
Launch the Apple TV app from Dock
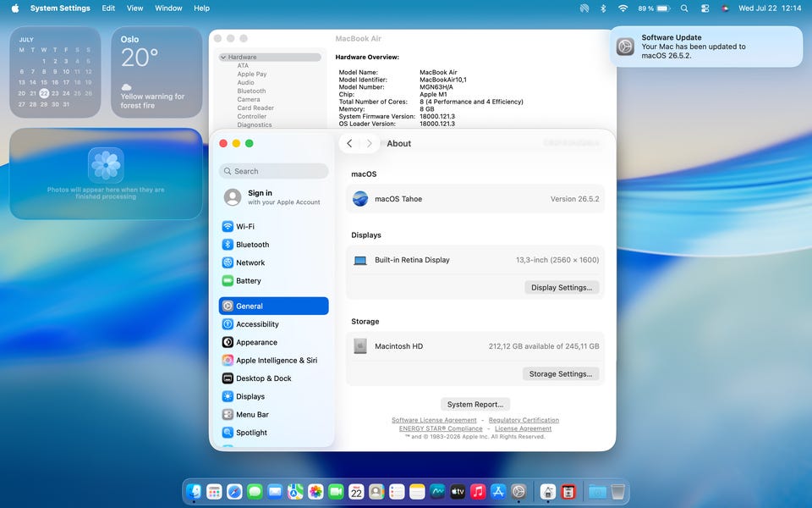pyautogui.click(x=458, y=491)
